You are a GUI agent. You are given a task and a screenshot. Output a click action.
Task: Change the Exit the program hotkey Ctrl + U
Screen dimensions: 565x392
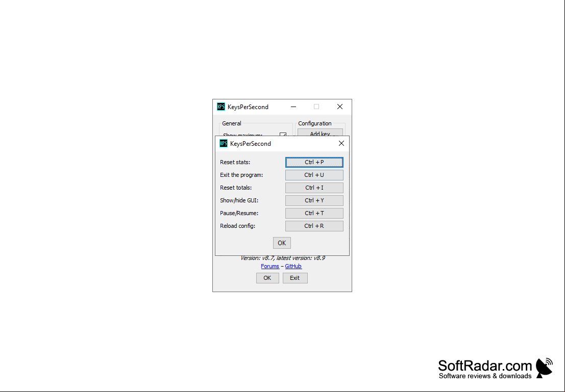pyautogui.click(x=314, y=175)
